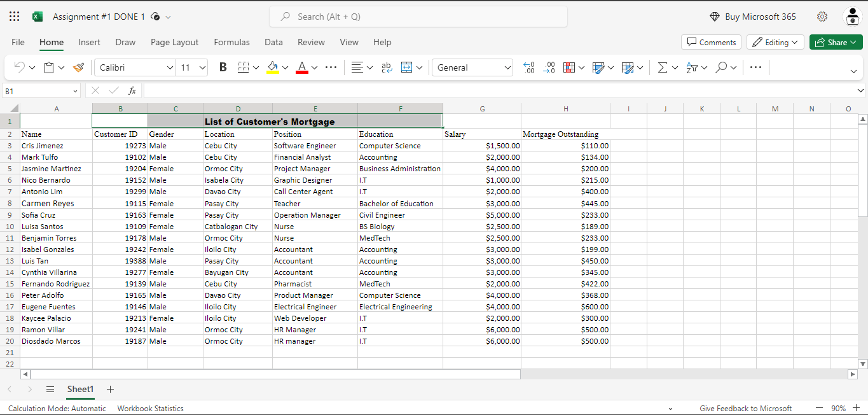Open the Review tab

click(x=311, y=42)
